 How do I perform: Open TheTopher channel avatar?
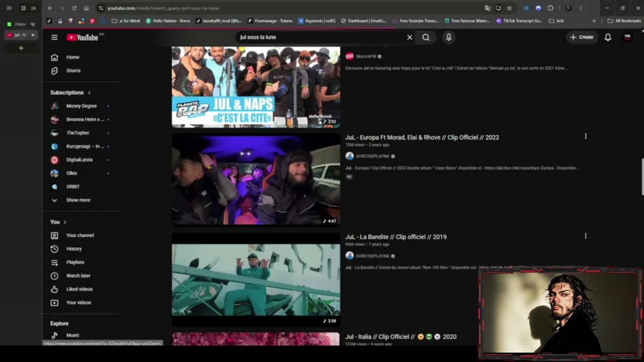pos(54,133)
